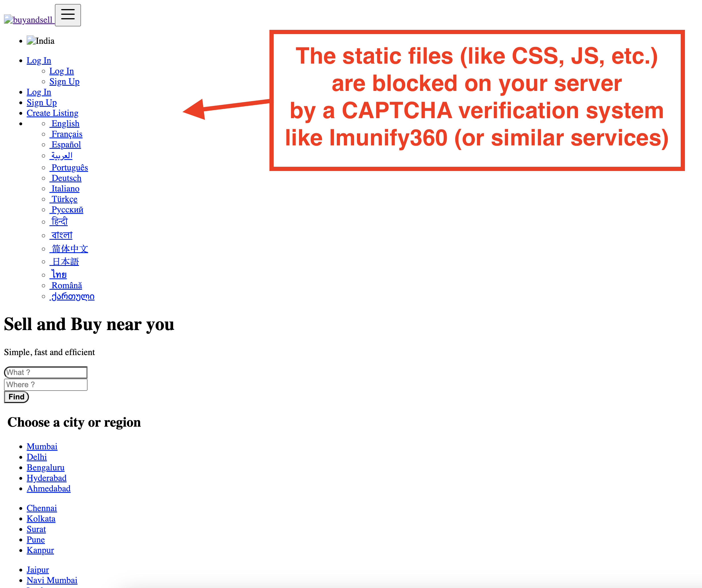702x588 pixels.
Task: Open the hamburger navigation menu
Action: click(68, 15)
